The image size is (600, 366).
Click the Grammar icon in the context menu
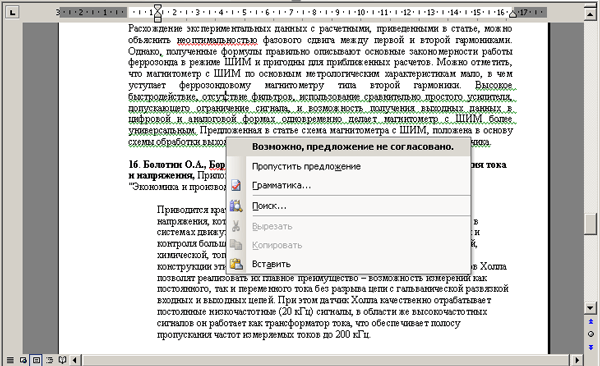point(236,186)
